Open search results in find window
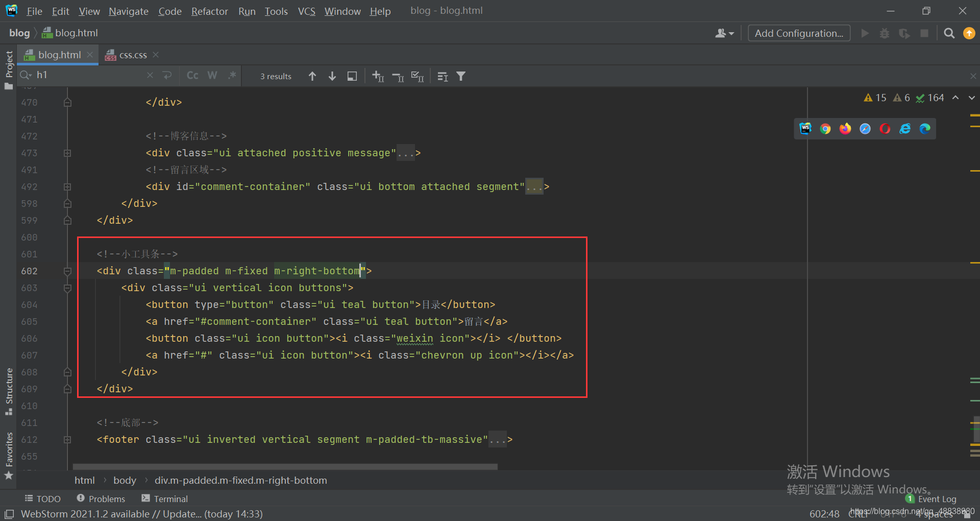This screenshot has height=521, width=980. tap(352, 76)
